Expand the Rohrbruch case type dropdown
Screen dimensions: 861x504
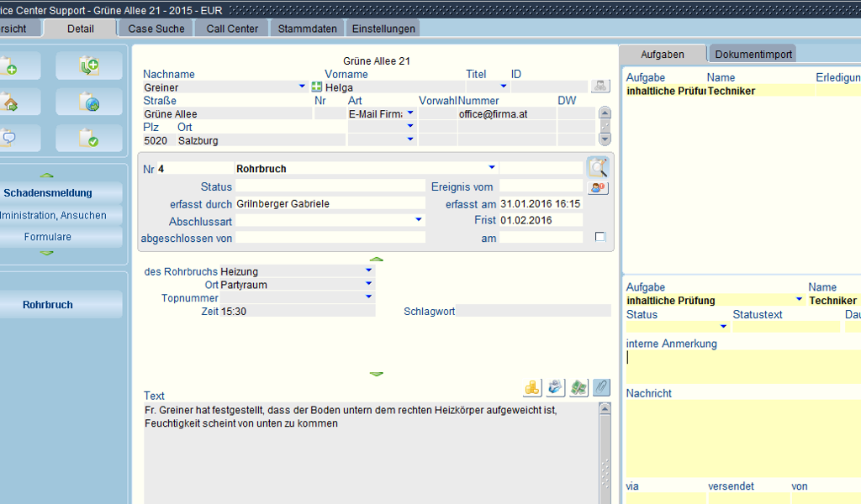[492, 167]
